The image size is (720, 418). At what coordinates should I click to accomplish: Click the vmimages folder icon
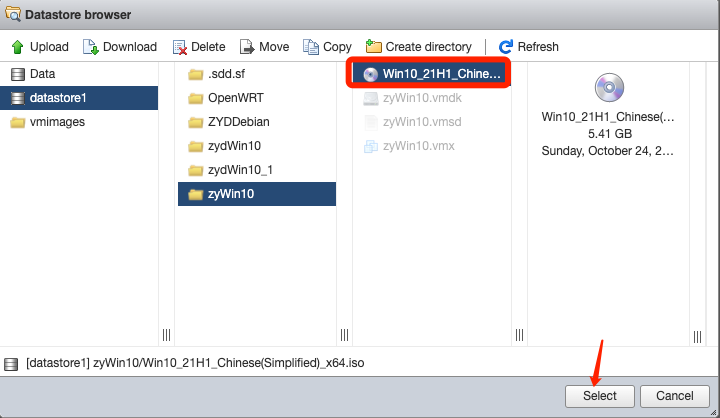[x=17, y=122]
